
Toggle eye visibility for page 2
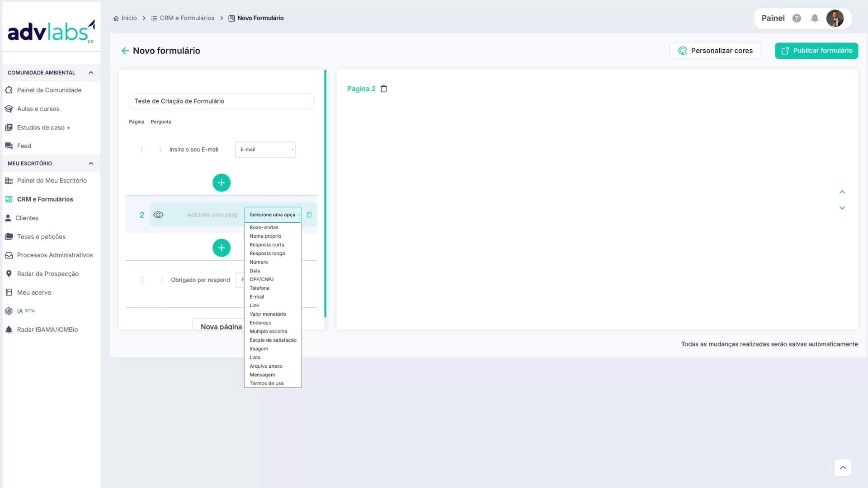coord(158,215)
